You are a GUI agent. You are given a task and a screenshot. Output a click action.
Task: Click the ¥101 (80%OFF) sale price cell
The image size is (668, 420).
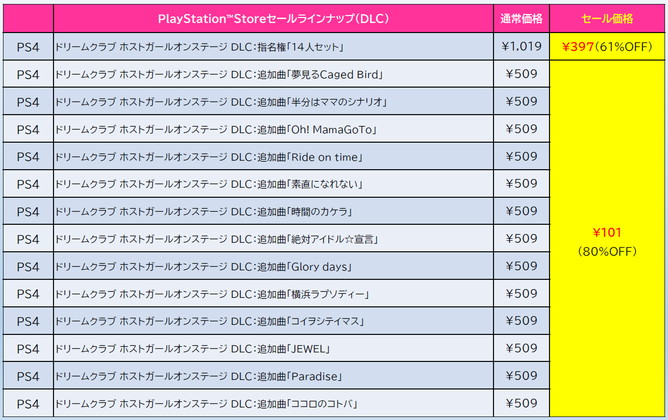606,240
